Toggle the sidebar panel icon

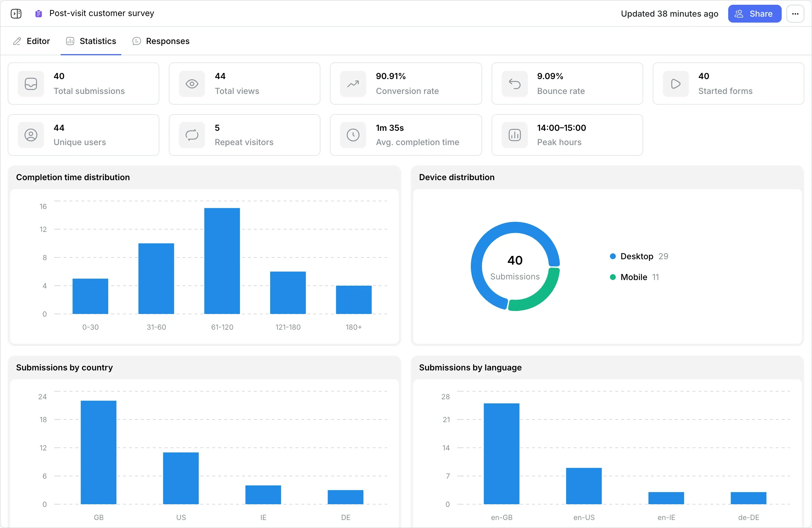coord(16,13)
